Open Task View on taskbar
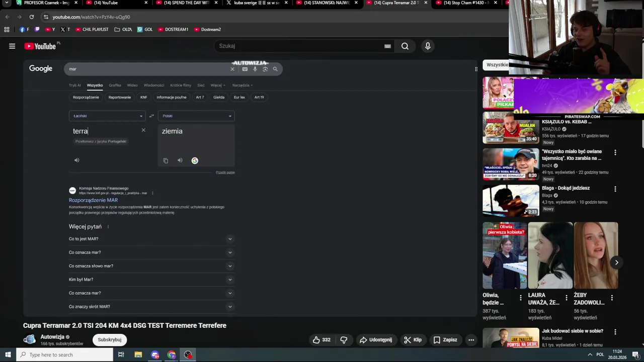Image resolution: width=644 pixels, height=362 pixels. coord(121,354)
